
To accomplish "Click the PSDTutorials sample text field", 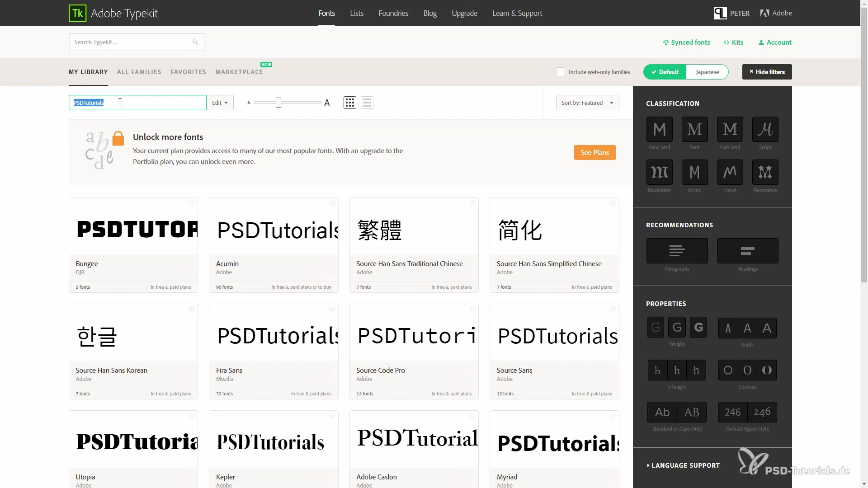I will coord(137,103).
